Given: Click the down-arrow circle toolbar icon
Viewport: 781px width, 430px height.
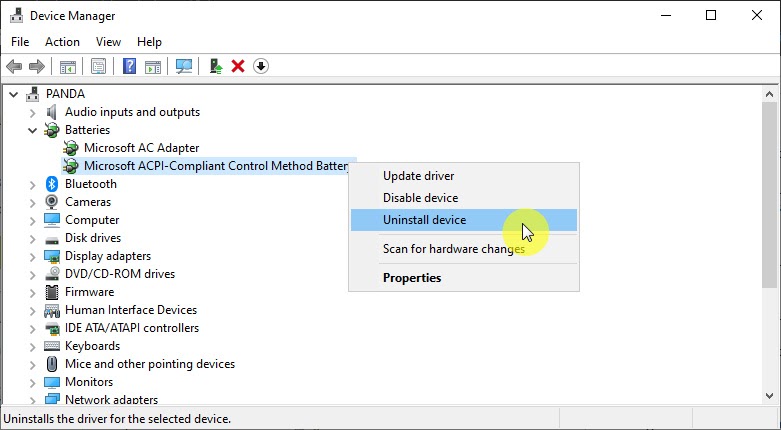Looking at the screenshot, I should pyautogui.click(x=261, y=66).
